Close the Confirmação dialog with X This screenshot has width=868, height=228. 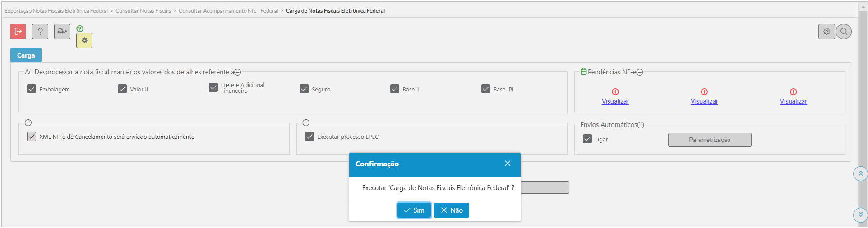coord(508,164)
